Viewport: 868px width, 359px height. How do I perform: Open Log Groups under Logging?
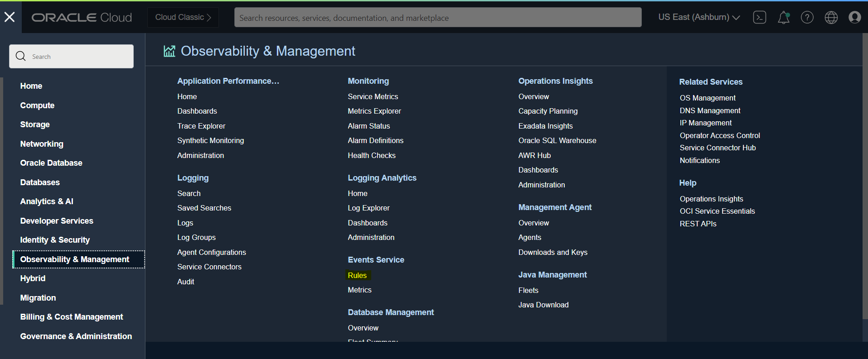point(196,237)
